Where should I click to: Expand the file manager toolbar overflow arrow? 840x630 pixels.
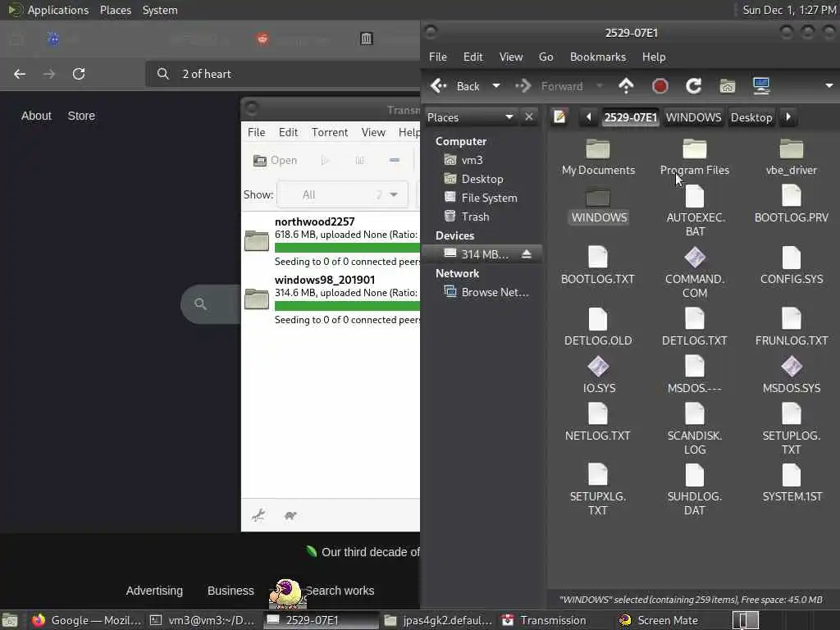coord(829,85)
